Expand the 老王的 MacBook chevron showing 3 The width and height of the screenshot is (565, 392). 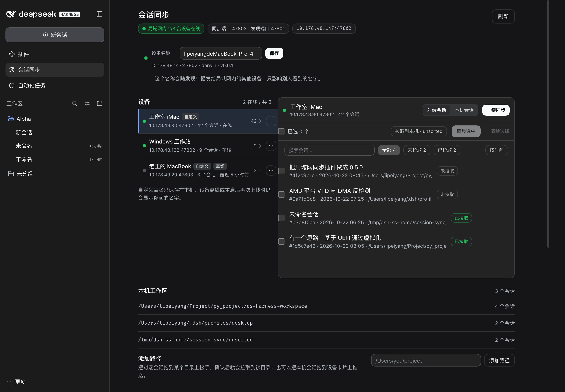coord(260,171)
